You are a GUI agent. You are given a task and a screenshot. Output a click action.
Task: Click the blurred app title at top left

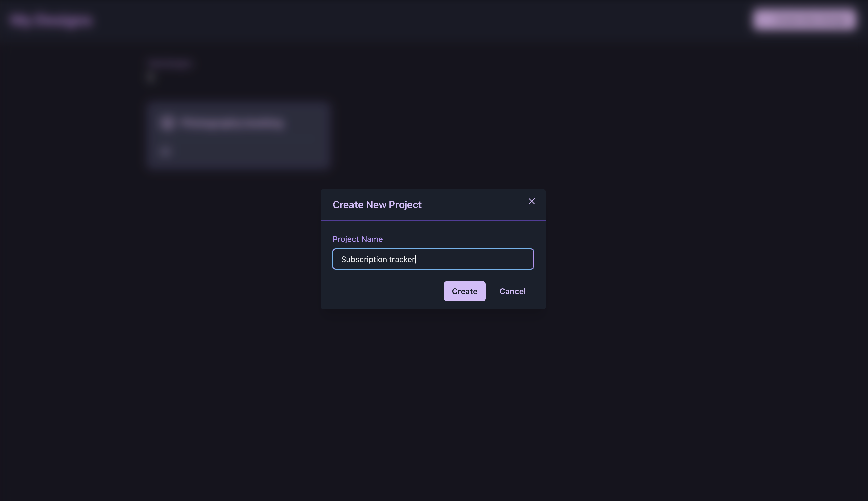click(x=51, y=20)
